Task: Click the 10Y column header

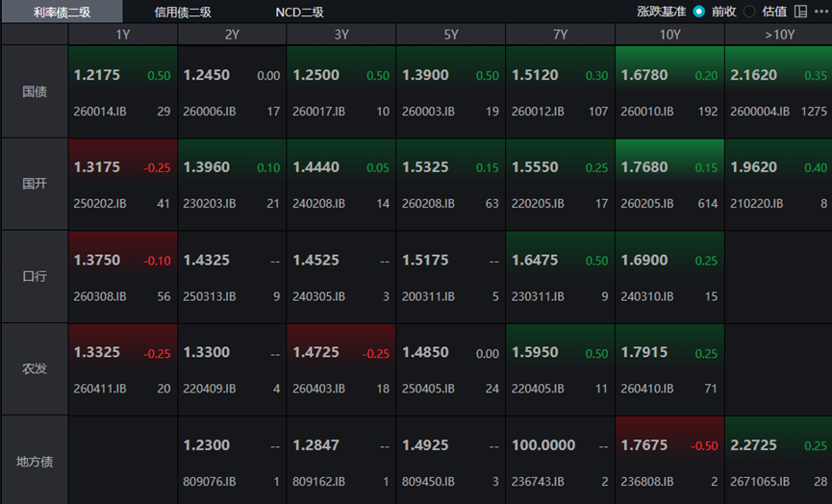Action: pyautogui.click(x=669, y=35)
